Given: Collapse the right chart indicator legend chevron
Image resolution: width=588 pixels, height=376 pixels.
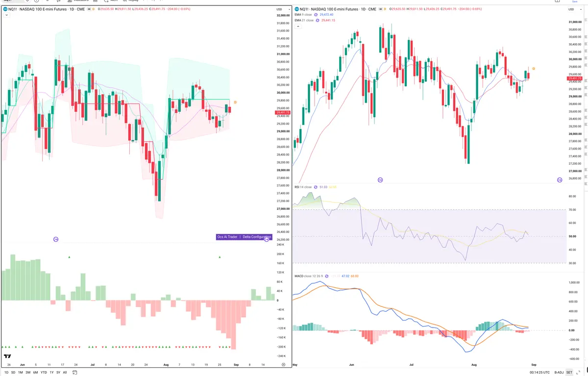Looking at the screenshot, I should tap(298, 26).
